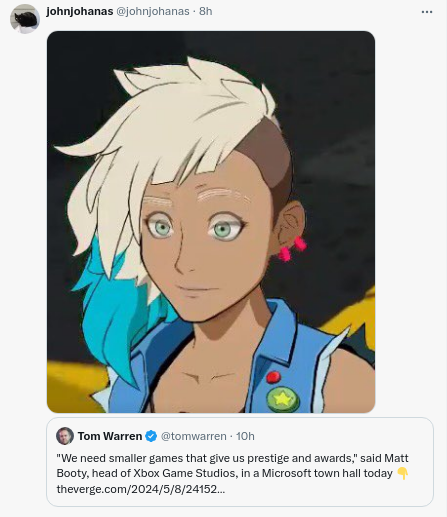Click the @johnjohanas handle
447x517 pixels.
click(x=153, y=11)
